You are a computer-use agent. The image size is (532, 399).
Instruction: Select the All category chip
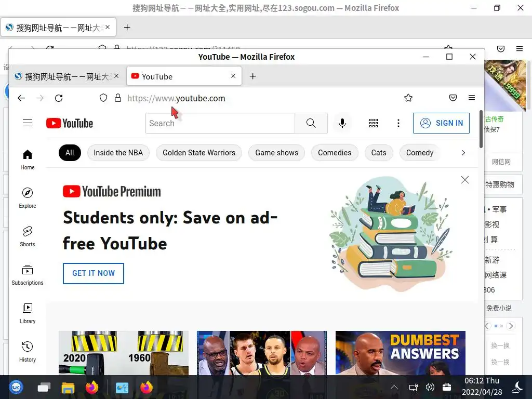coord(70,153)
